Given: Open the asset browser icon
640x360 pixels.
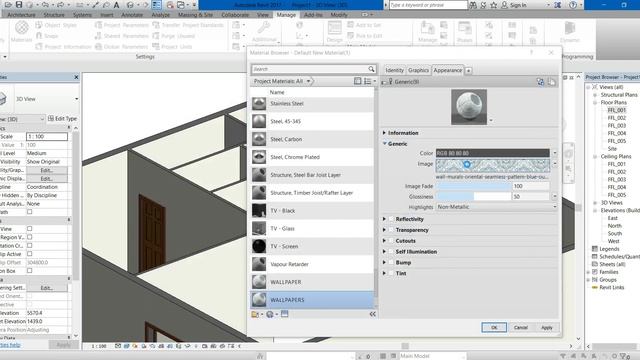Looking at the screenshot, I should [284, 313].
